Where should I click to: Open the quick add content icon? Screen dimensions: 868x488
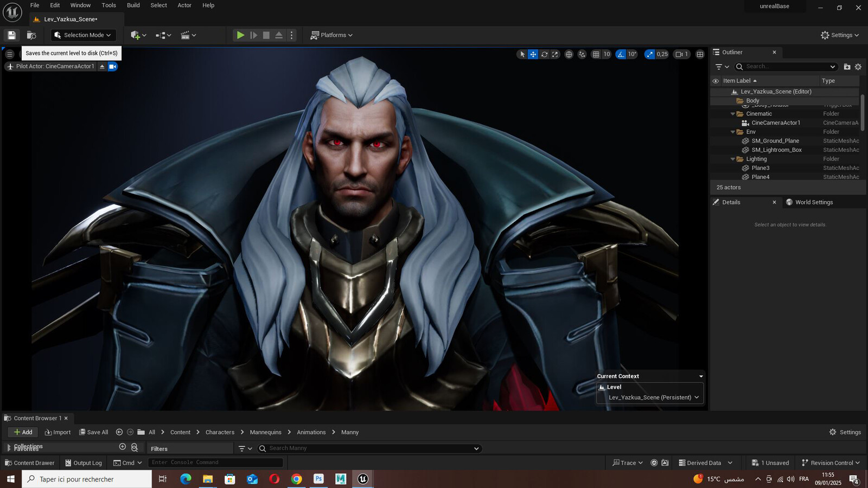pos(138,35)
